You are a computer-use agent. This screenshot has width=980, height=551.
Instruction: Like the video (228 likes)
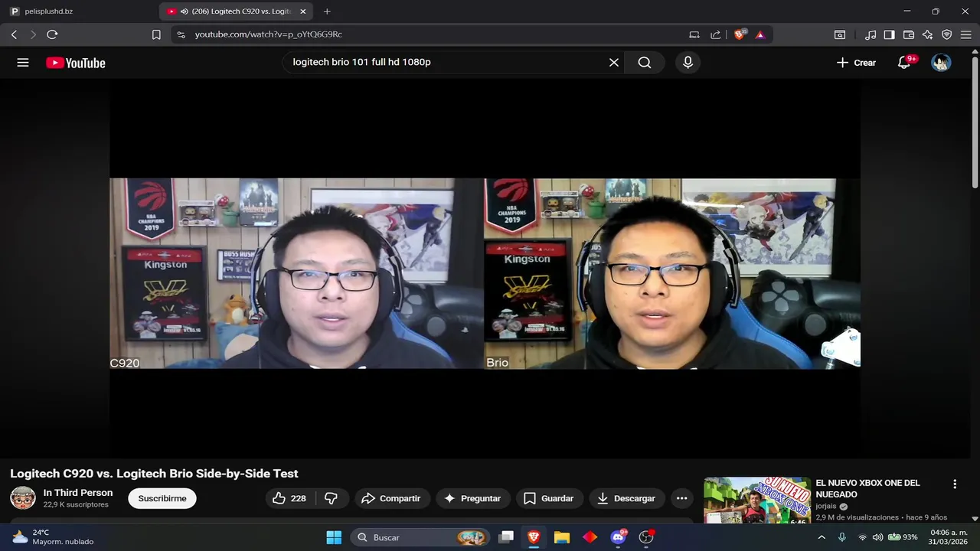(x=289, y=498)
